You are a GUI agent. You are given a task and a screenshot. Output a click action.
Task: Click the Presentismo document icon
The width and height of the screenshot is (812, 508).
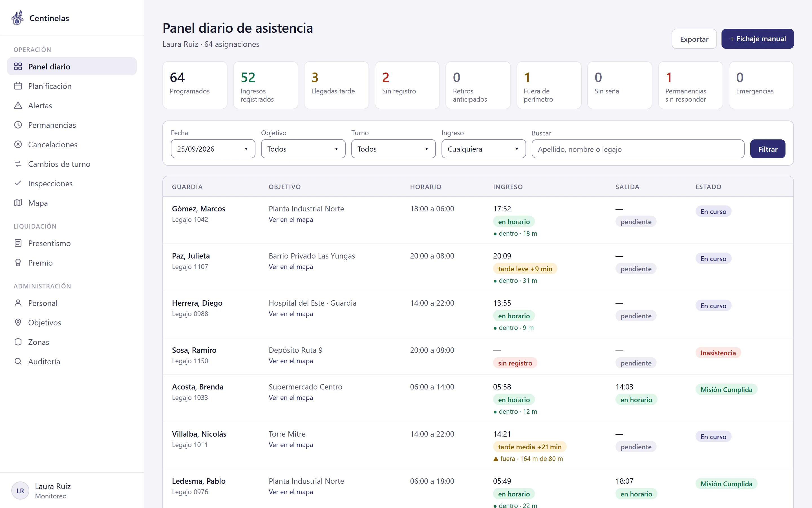click(x=18, y=243)
